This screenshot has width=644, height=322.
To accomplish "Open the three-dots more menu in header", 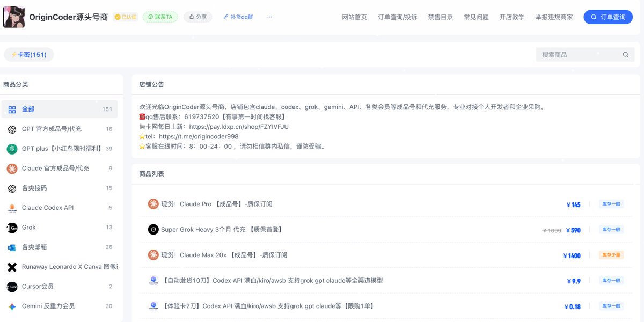I will pyautogui.click(x=269, y=17).
